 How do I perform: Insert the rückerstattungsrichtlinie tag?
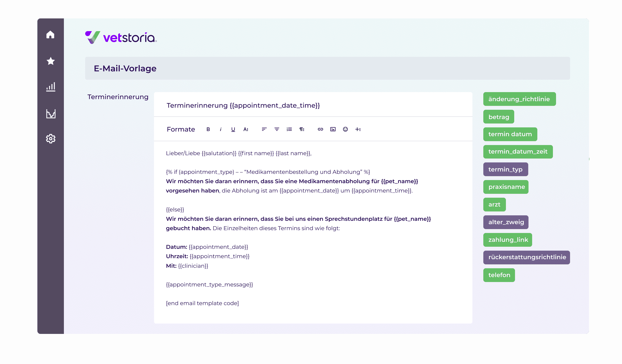point(526,257)
